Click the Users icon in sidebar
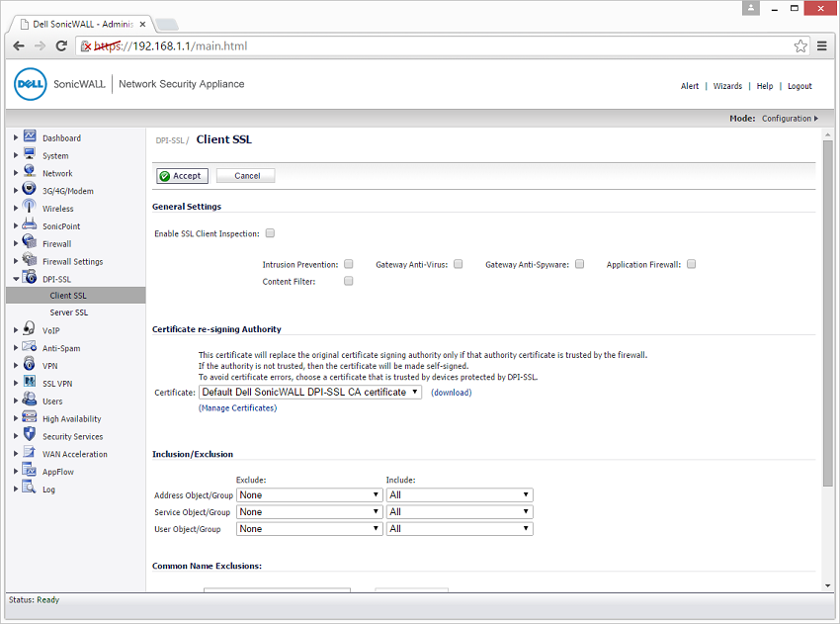The width and height of the screenshot is (840, 624). pos(30,400)
